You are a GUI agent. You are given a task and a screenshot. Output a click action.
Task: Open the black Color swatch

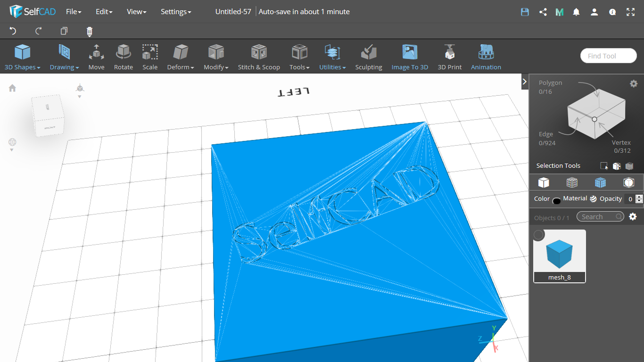point(556,201)
